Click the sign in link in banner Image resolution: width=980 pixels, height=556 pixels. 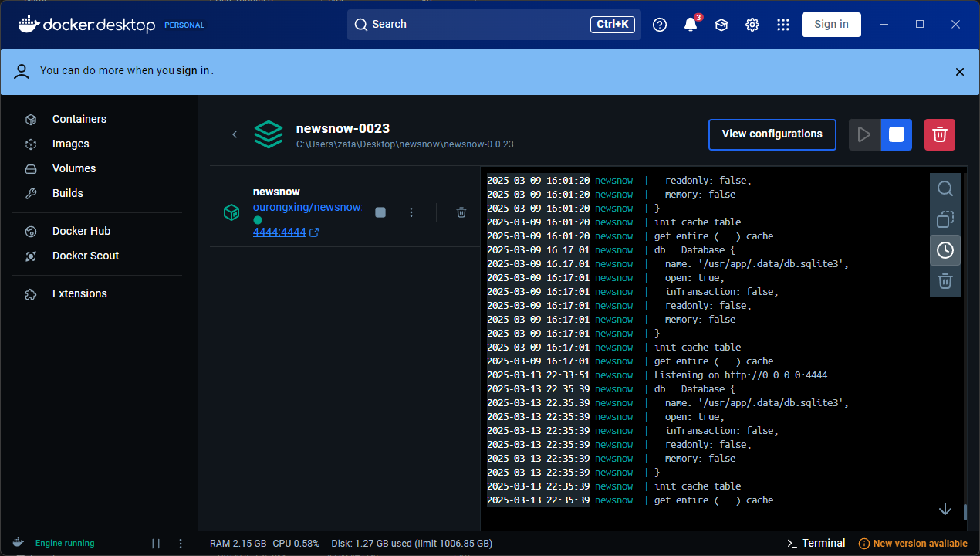point(193,70)
